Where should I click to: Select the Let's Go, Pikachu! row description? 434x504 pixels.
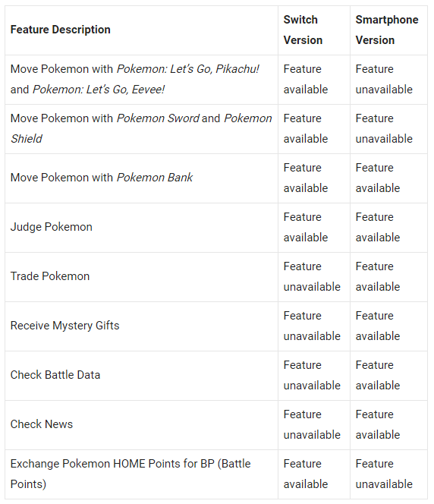click(x=134, y=79)
